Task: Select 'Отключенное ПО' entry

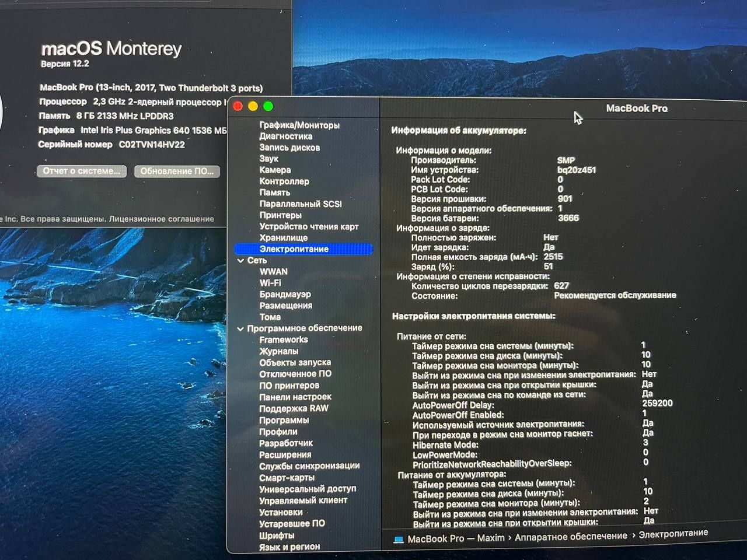Action: (295, 374)
